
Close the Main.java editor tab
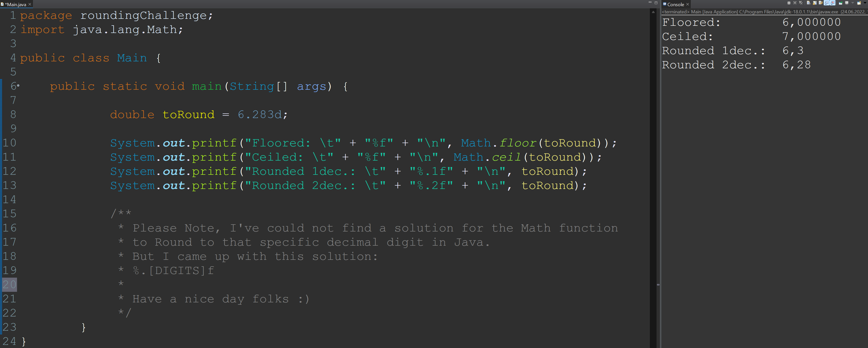(30, 4)
